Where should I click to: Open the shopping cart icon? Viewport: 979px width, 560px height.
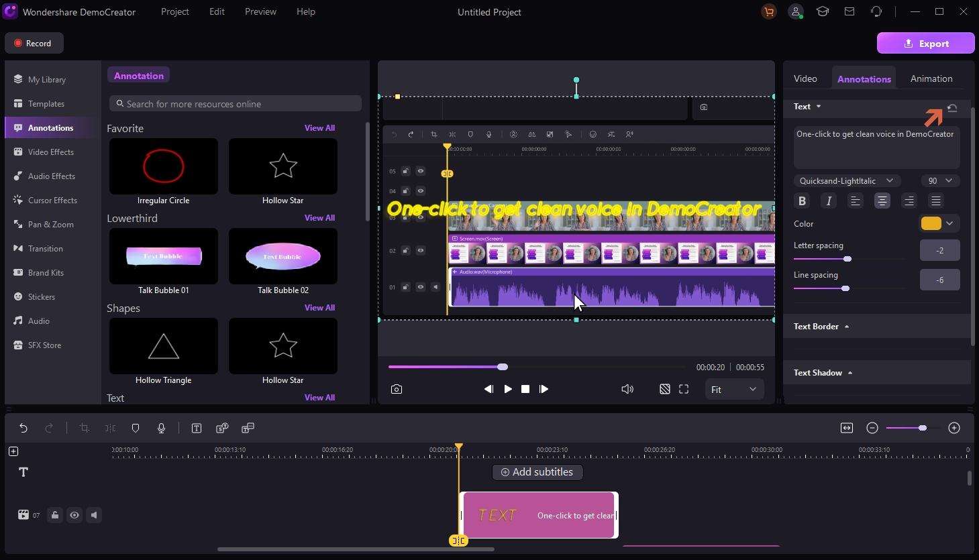pyautogui.click(x=769, y=11)
